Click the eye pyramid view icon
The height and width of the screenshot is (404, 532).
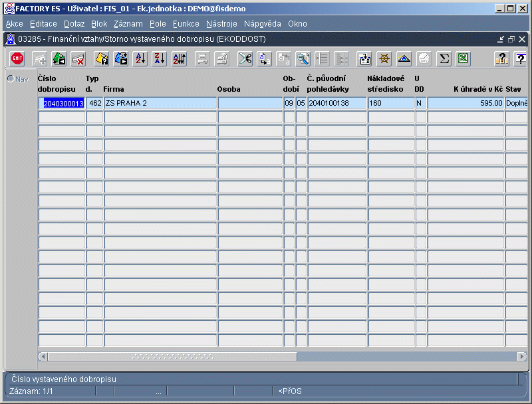[404, 58]
